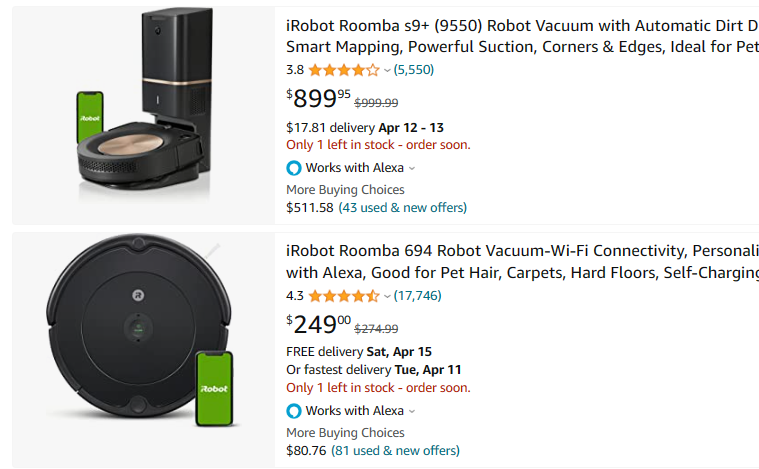View 43 used & new offers
This screenshot has height=469, width=759.
coord(403,208)
